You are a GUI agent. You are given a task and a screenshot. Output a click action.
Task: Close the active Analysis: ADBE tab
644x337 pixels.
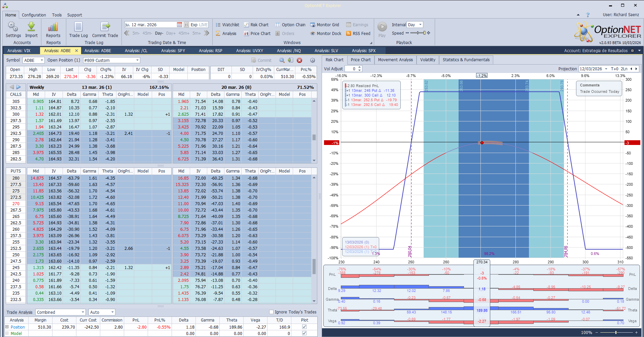click(76, 50)
